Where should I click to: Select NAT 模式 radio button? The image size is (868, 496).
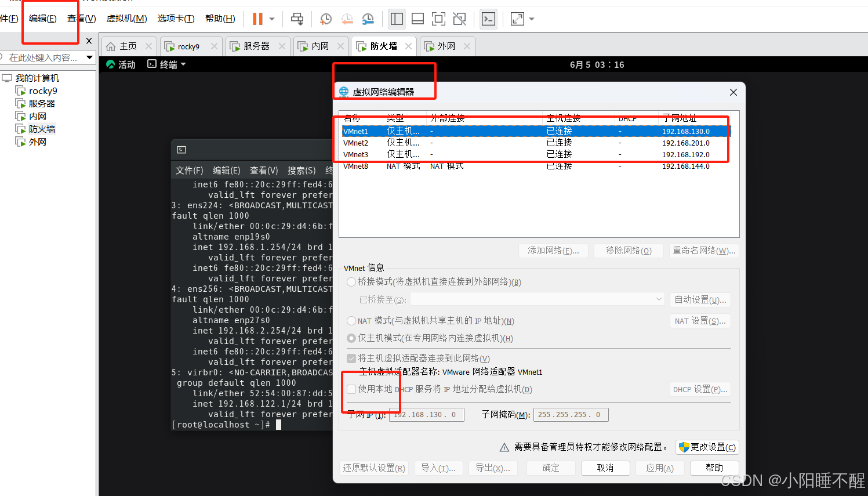coord(351,321)
